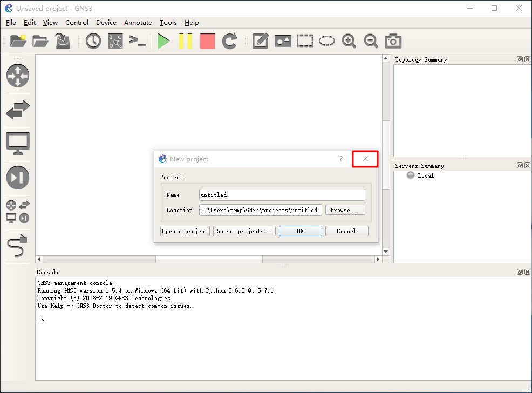Click canvas vertical scrollbar down arrow
Screen dimensions: 532x393
386,252
